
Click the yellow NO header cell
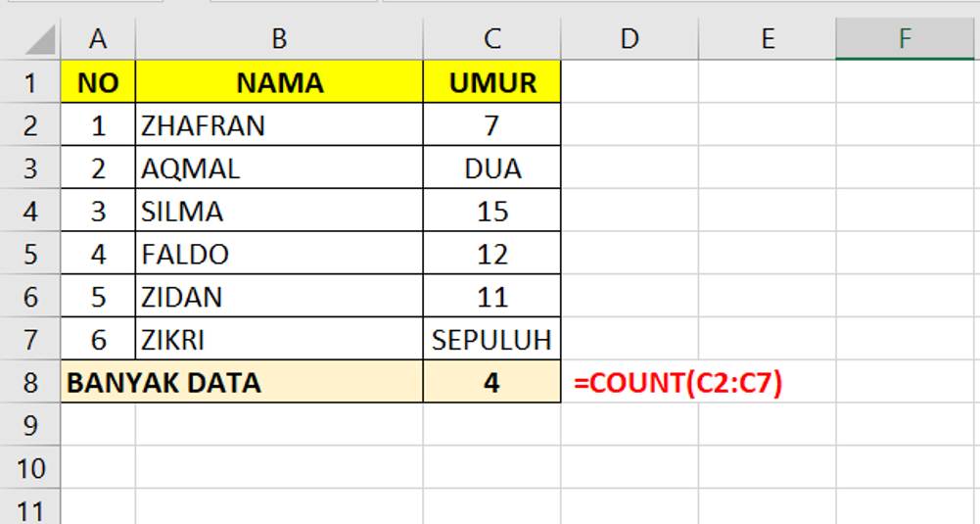(x=98, y=82)
